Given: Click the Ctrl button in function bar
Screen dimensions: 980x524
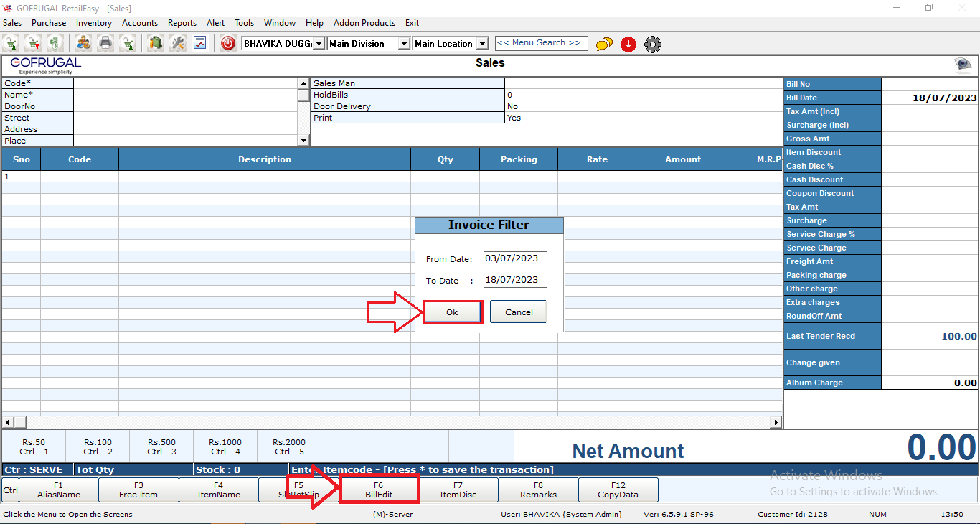Looking at the screenshot, I should pos(10,490).
